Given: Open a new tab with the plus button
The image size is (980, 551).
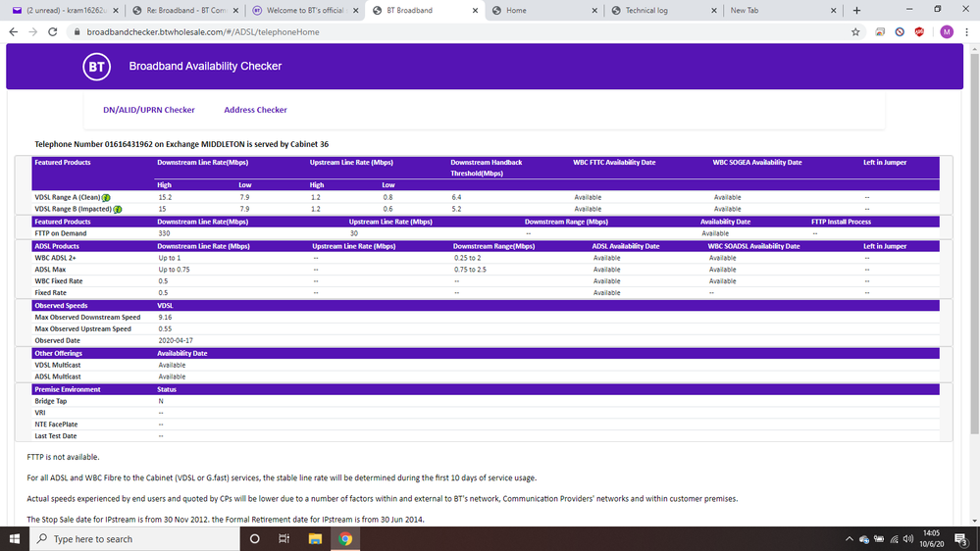Looking at the screenshot, I should coord(856,10).
